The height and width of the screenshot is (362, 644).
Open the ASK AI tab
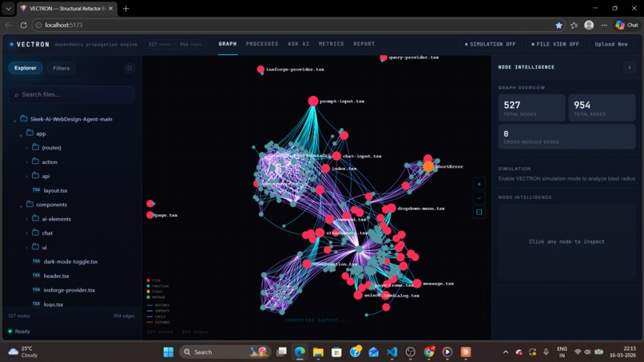298,44
